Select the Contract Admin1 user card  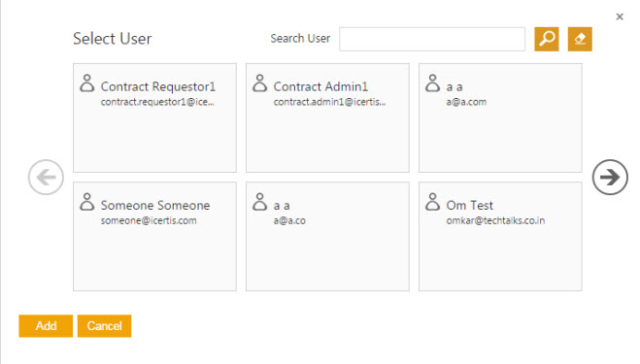point(327,117)
